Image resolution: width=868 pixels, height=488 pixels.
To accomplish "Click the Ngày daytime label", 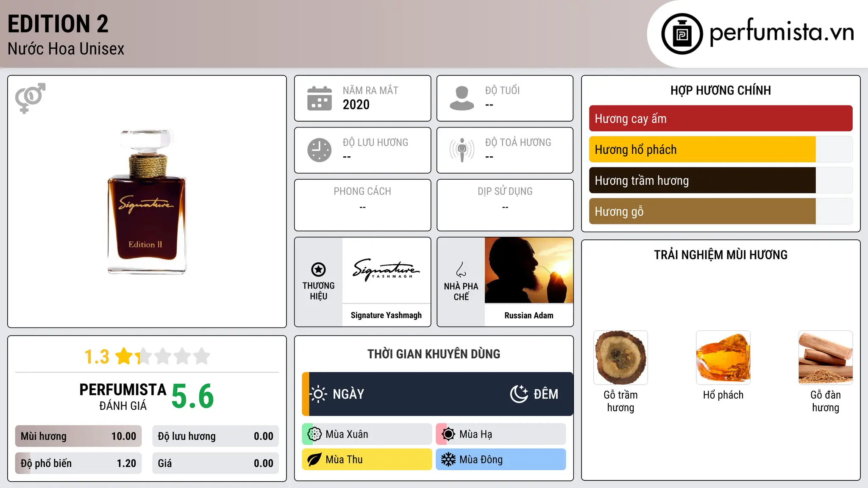I will (x=348, y=394).
